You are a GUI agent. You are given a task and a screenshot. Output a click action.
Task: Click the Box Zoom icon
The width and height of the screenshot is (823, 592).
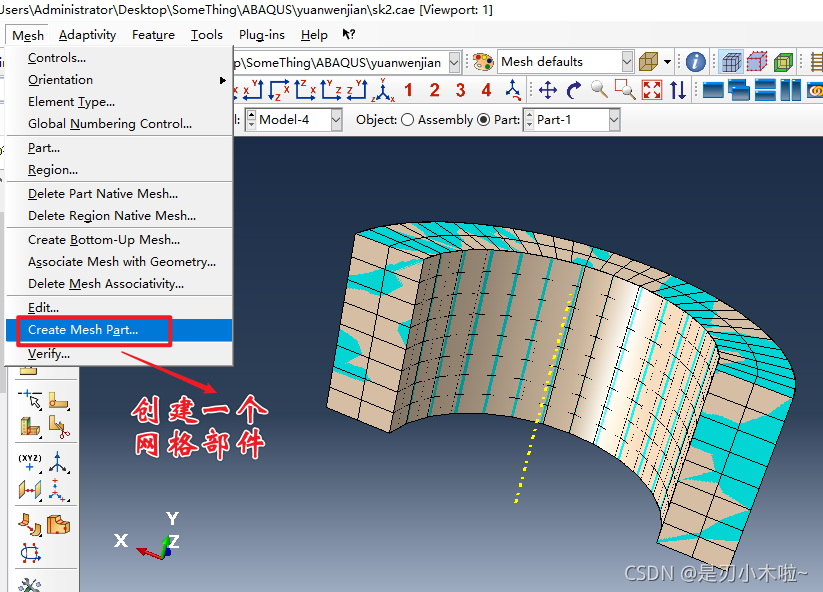point(625,90)
